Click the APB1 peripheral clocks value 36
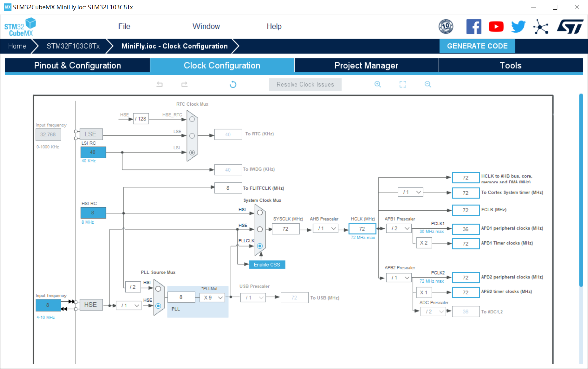This screenshot has height=369, width=588. (466, 229)
